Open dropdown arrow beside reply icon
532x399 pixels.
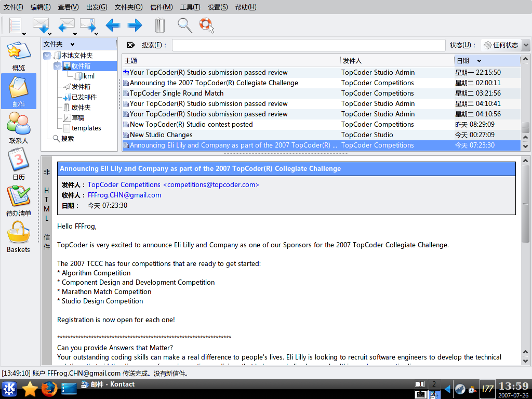click(x=75, y=34)
